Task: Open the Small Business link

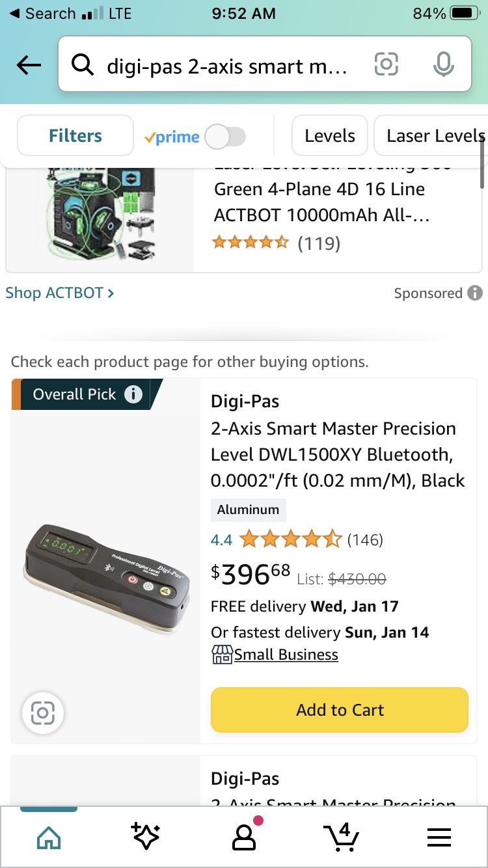Action: click(x=286, y=655)
